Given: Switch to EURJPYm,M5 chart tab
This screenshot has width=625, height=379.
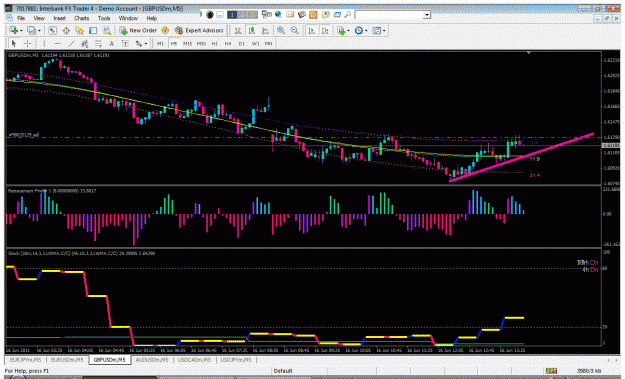Looking at the screenshot, I should [x=25, y=359].
